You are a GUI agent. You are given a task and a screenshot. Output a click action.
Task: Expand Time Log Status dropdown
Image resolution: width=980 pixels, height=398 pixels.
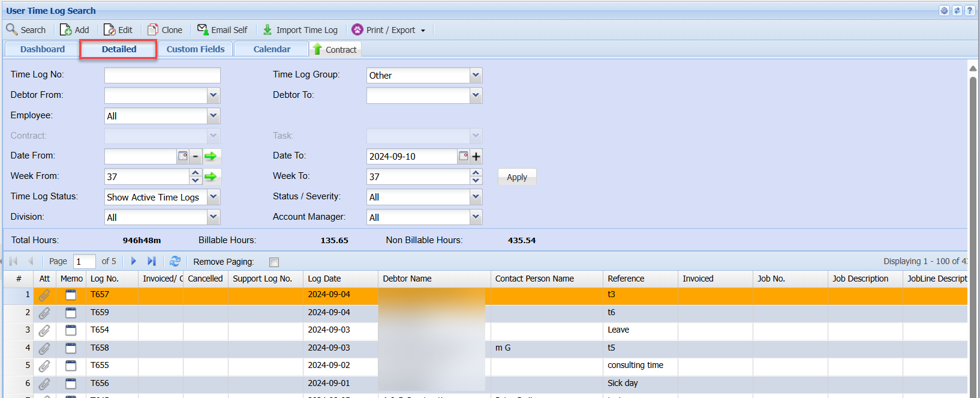click(214, 197)
